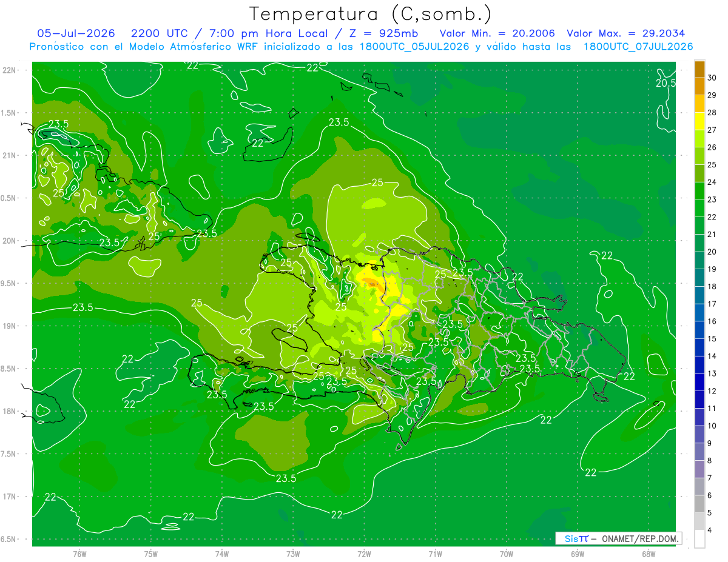The width and height of the screenshot is (728, 562).
Task: Click the colorbar label "20"
Action: tap(712, 252)
